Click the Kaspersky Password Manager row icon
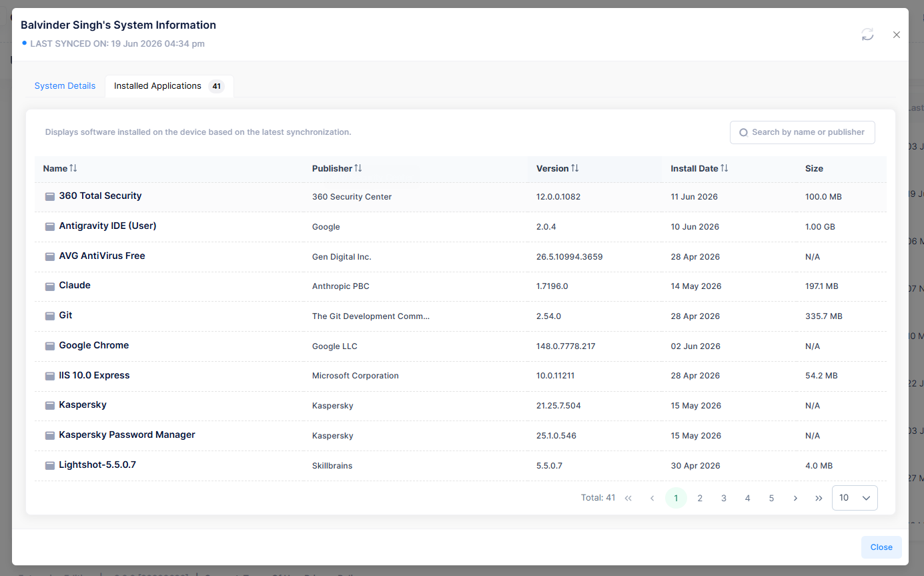Image resolution: width=924 pixels, height=576 pixels. (x=50, y=436)
